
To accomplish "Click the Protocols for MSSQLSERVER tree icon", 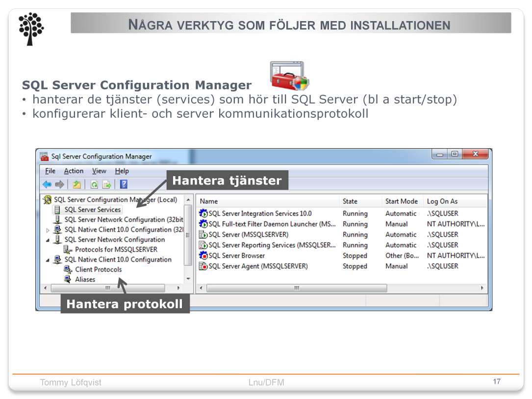I will coord(68,250).
